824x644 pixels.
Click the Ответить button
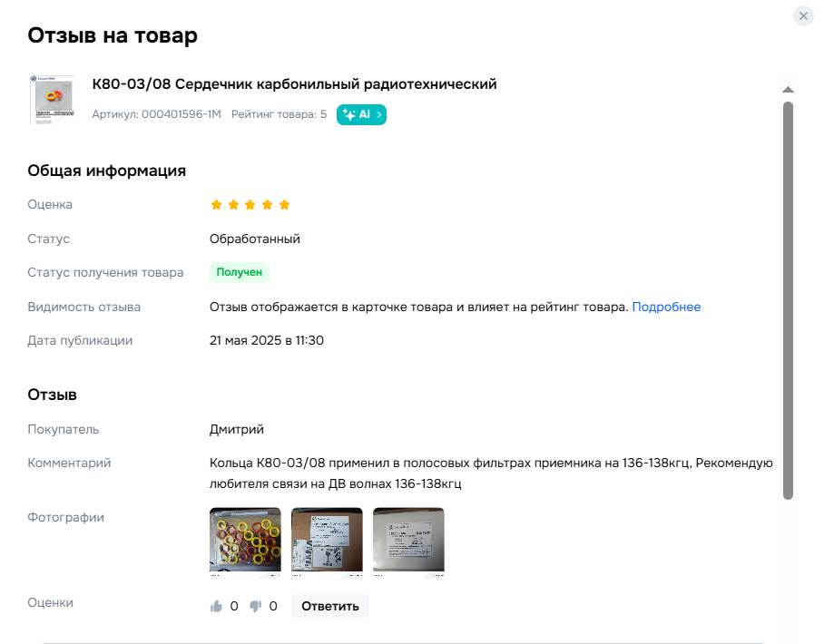click(330, 606)
